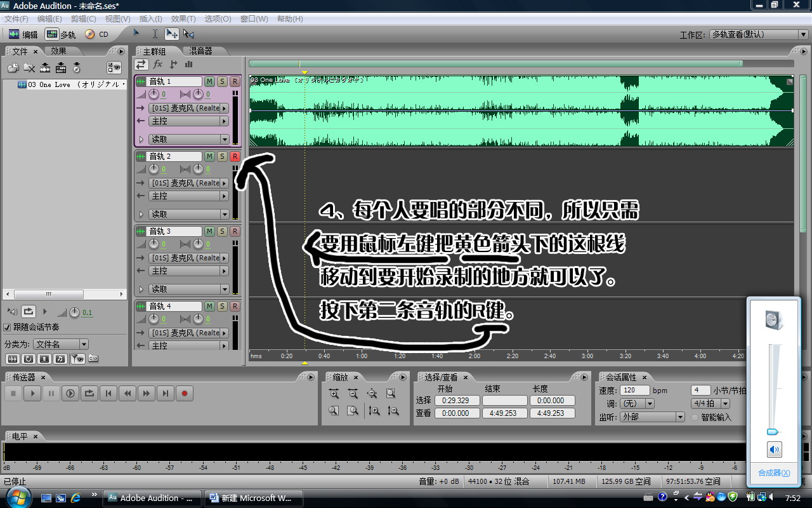Click the mute speaker button in volume popup
The image size is (812, 508).
coord(774,450)
